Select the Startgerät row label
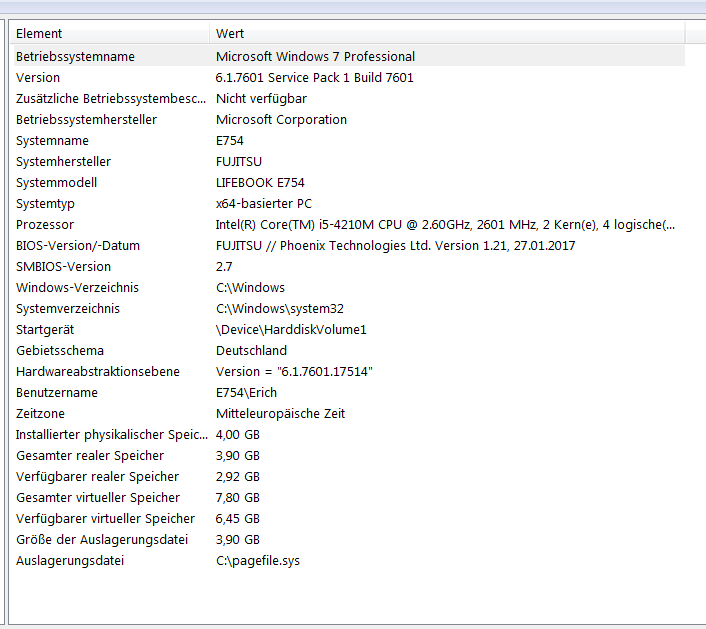The width and height of the screenshot is (706, 629). (45, 330)
